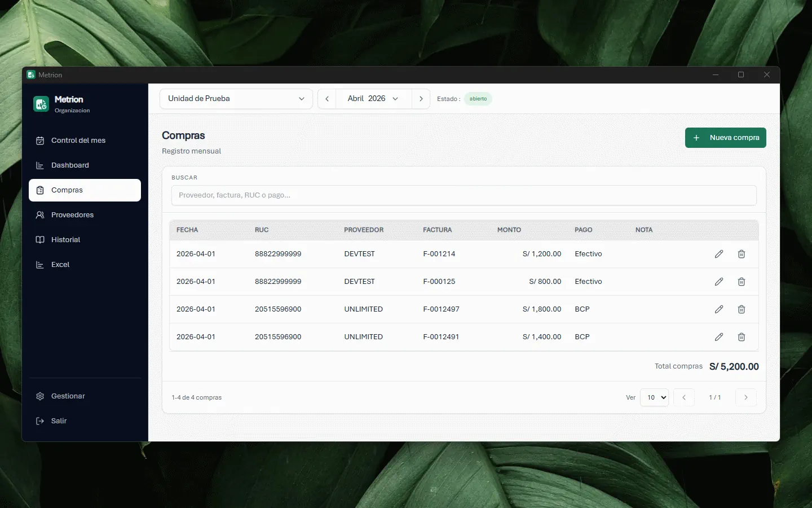The width and height of the screenshot is (812, 508).
Task: Go to next month arrow
Action: click(x=421, y=99)
